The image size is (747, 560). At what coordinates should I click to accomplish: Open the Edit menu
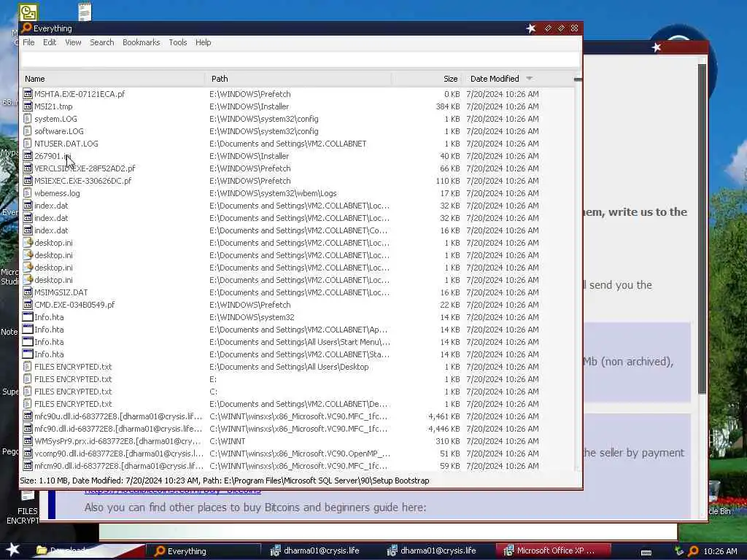click(x=50, y=42)
